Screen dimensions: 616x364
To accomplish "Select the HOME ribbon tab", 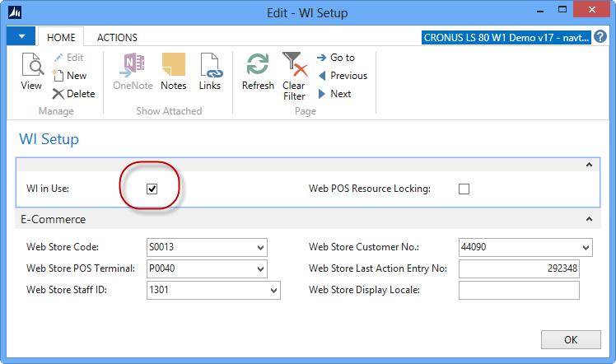I will click(62, 37).
